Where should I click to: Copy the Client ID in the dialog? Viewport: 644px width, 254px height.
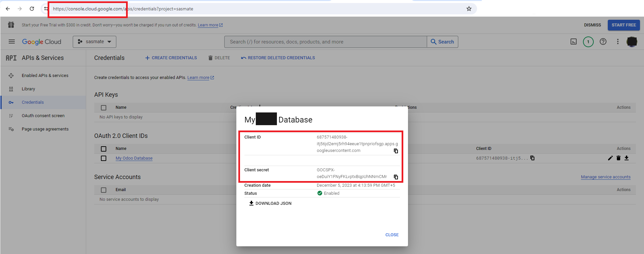pyautogui.click(x=396, y=151)
